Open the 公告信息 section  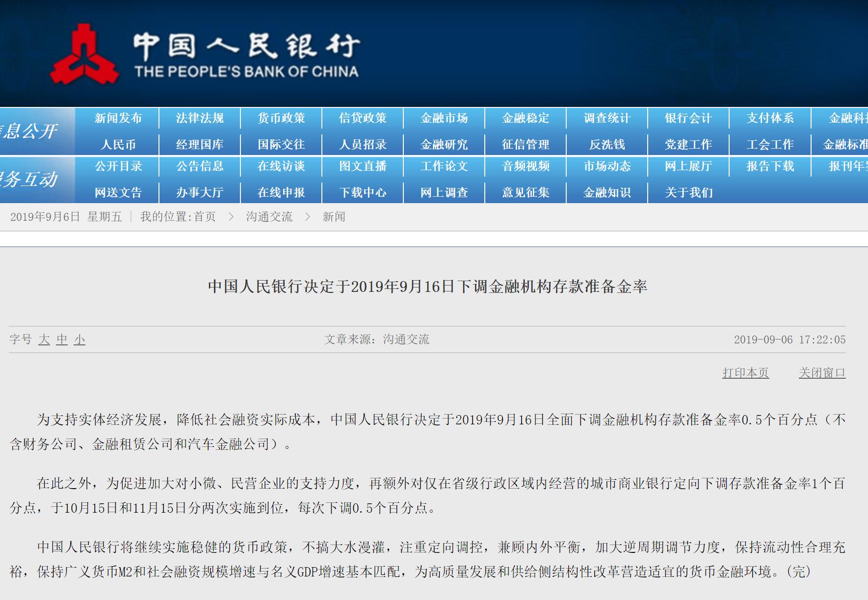199,167
